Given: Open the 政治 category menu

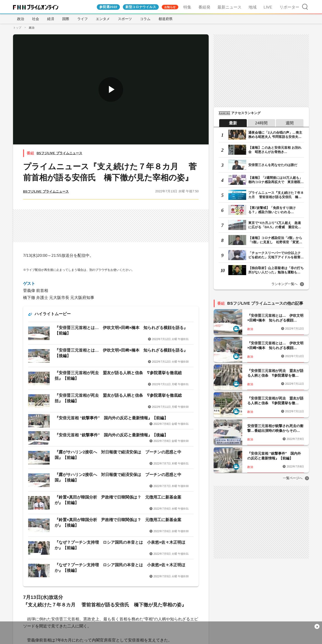Looking at the screenshot, I should pos(21,19).
